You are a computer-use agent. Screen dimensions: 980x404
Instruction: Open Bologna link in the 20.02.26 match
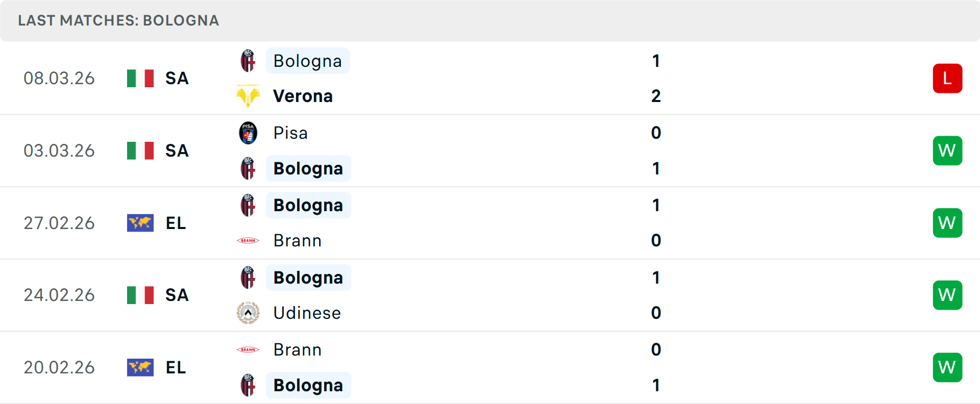pyautogui.click(x=308, y=385)
